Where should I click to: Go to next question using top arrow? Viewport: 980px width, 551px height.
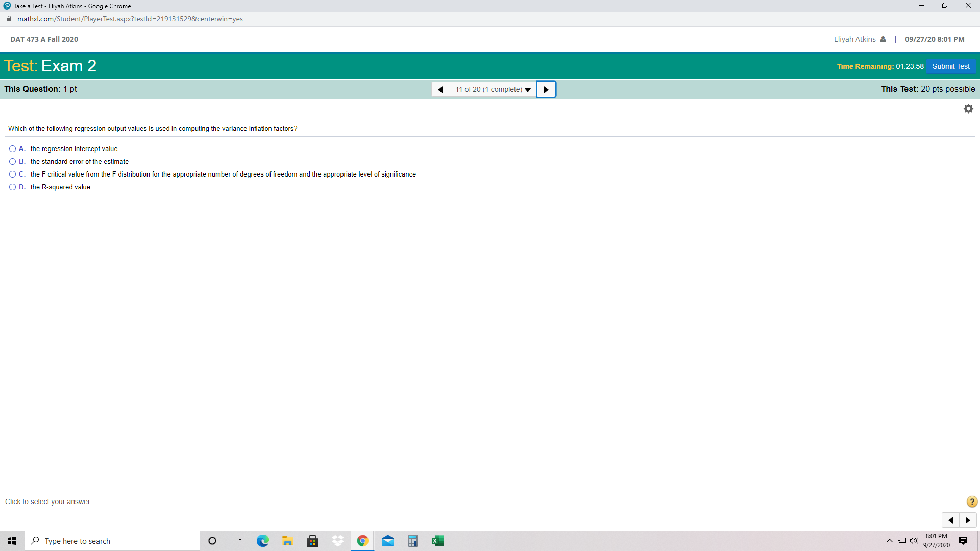coord(546,89)
